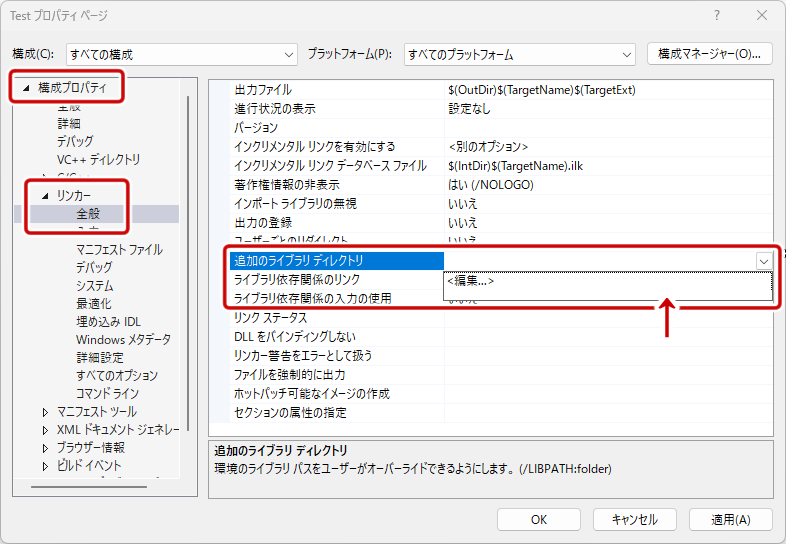Click ファイルを強制的に出力 property

(289, 375)
